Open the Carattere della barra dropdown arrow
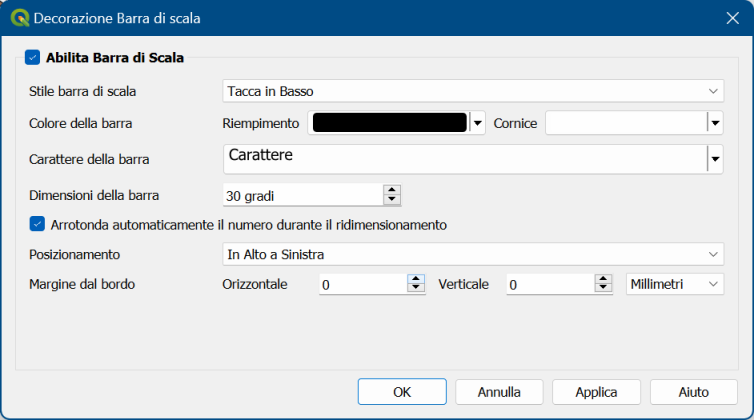The image size is (754, 420). click(x=715, y=159)
